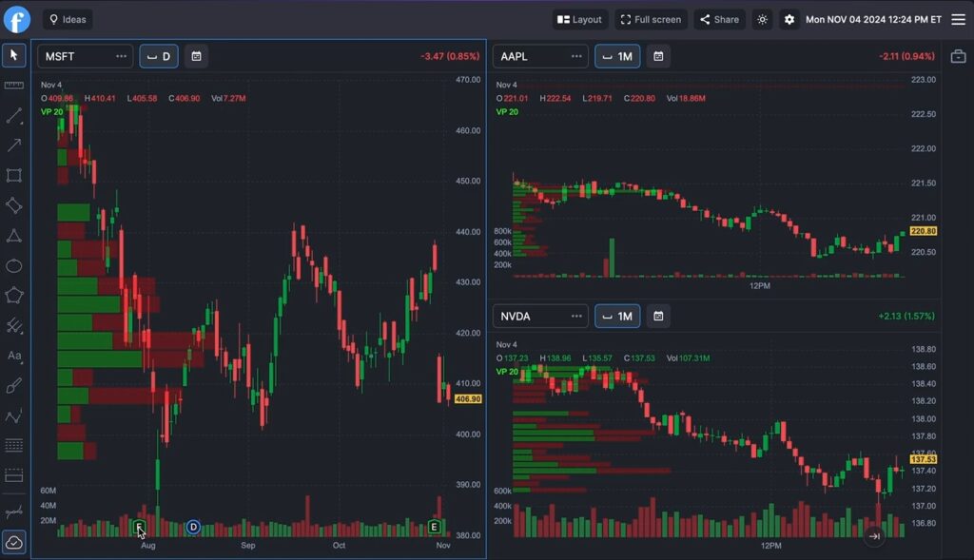Open the portfolio briefcase panel

958,56
